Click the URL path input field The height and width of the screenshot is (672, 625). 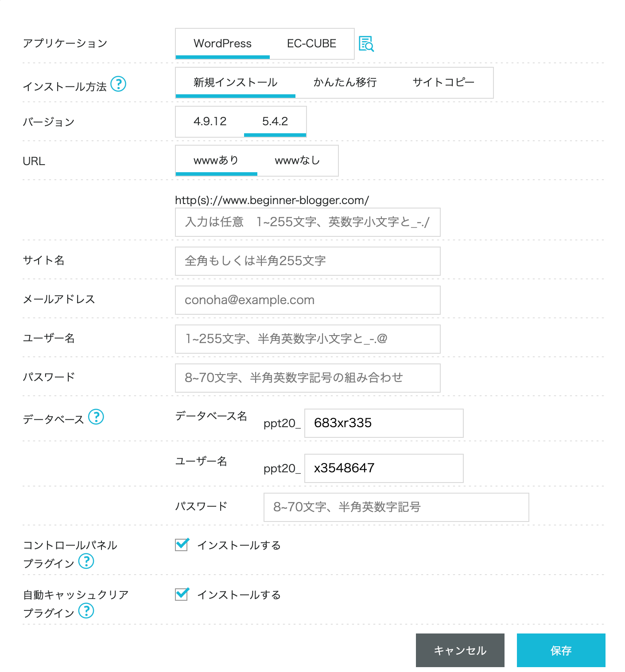pos(307,222)
